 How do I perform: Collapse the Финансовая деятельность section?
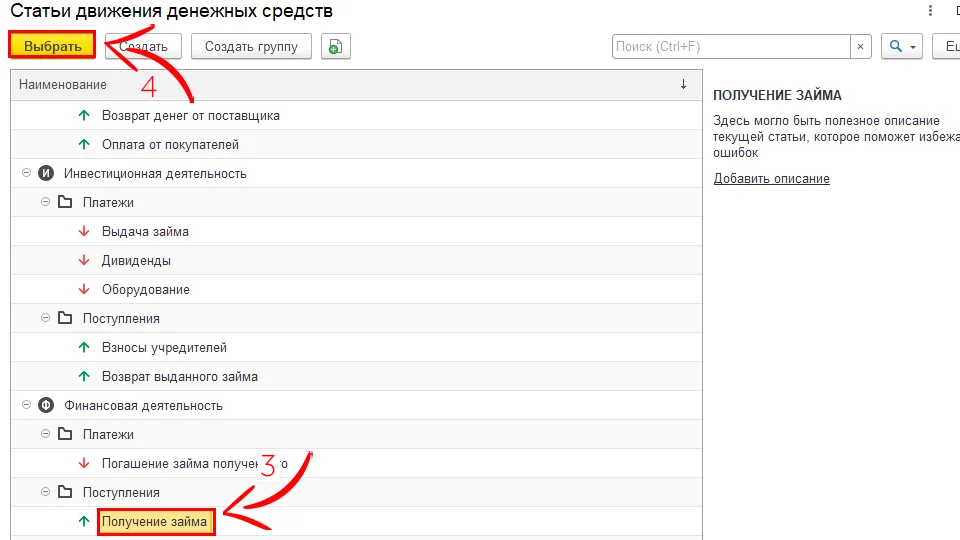tap(26, 405)
